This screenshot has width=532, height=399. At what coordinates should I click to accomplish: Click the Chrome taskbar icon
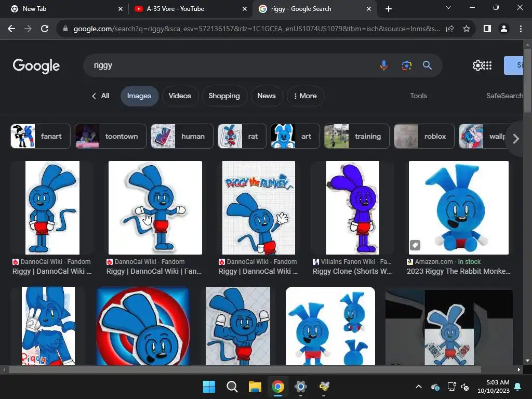coord(278,387)
